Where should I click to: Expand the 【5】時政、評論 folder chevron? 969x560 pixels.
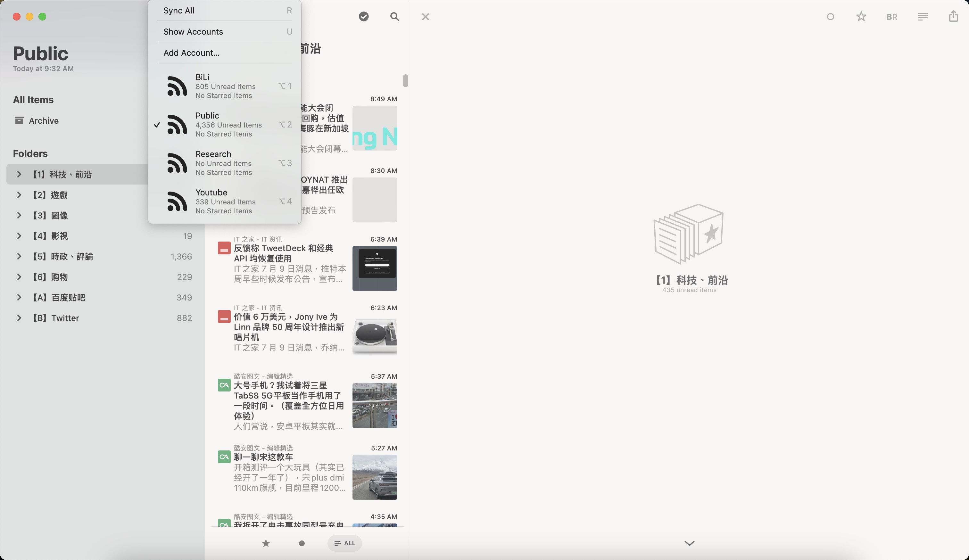pos(19,256)
